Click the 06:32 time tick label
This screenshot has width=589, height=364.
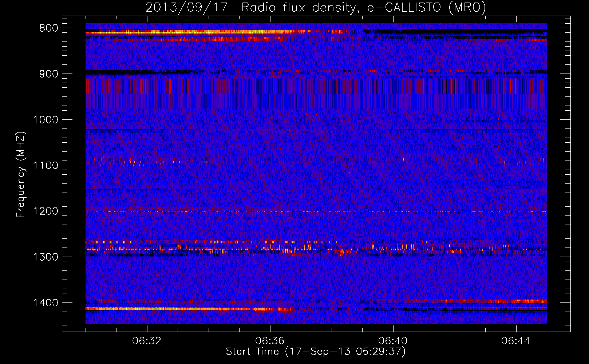(147, 341)
